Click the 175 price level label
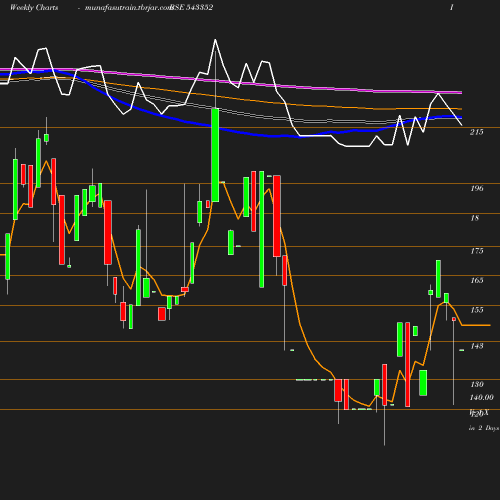This screenshot has height=500, width=500. [x=477, y=251]
